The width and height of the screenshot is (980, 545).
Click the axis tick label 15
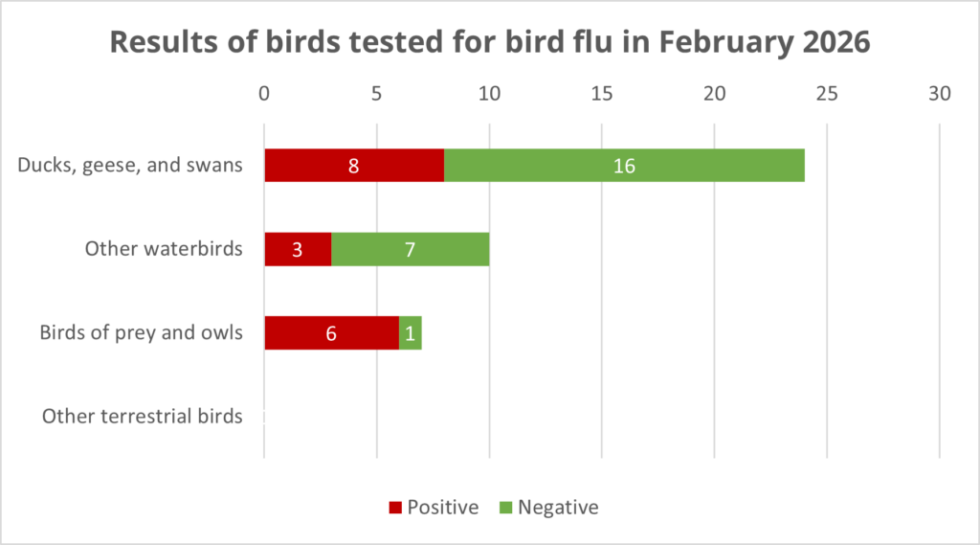point(602,94)
